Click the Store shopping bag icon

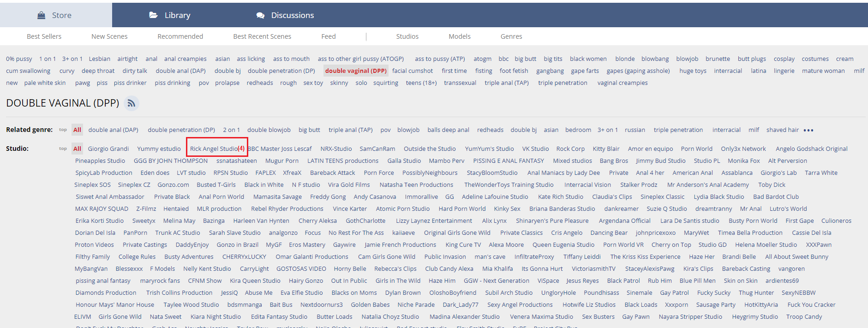tap(42, 15)
